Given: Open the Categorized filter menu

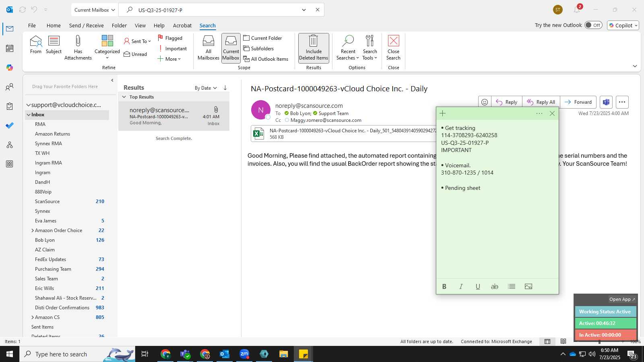Looking at the screenshot, I should pos(107,47).
